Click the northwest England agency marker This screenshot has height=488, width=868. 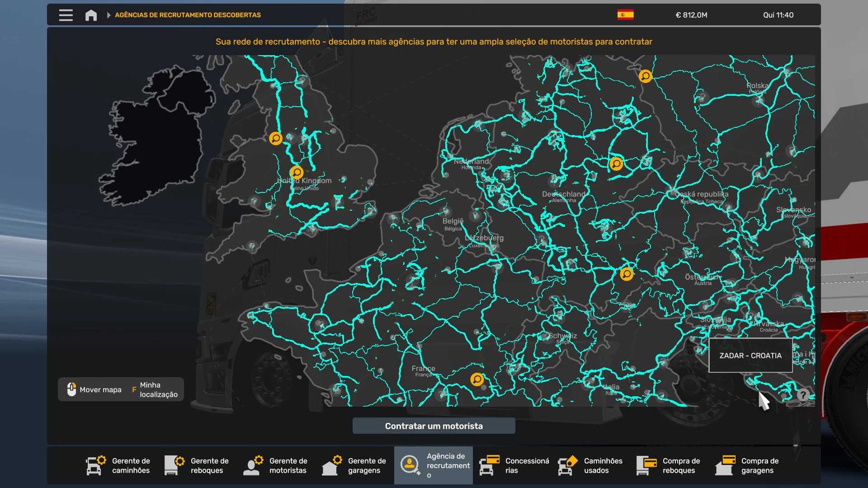tap(276, 138)
